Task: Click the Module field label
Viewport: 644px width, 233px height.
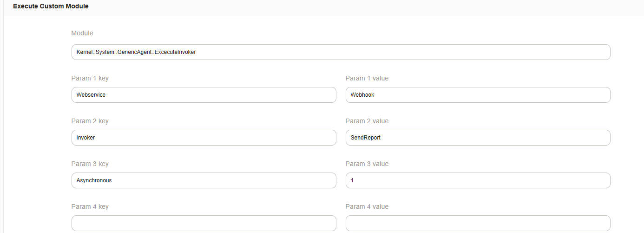Action: point(82,33)
